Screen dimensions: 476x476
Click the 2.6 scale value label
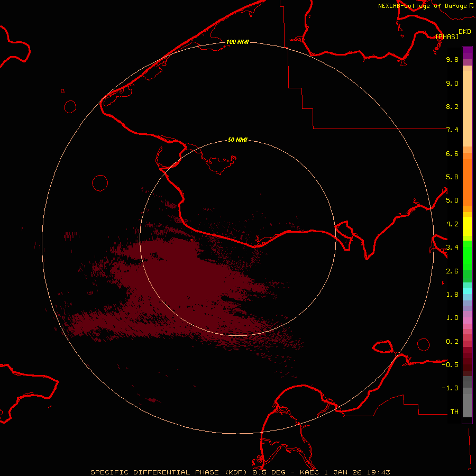[452, 271]
